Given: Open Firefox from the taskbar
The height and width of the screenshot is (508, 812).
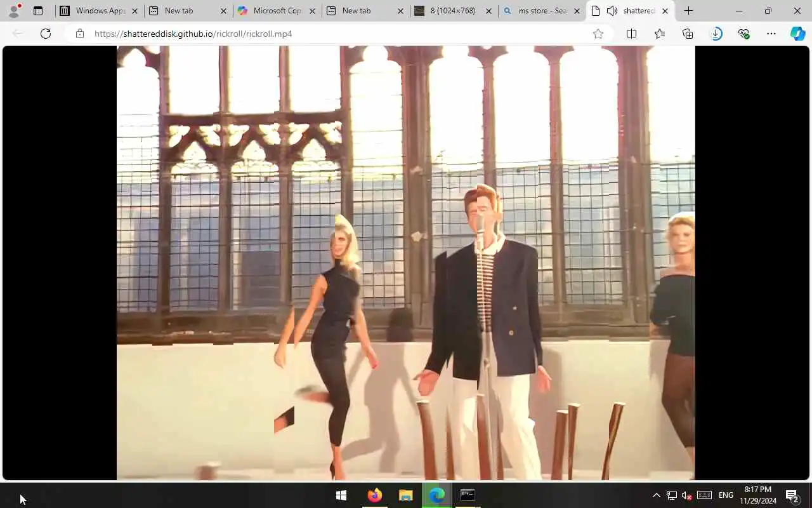Looking at the screenshot, I should [374, 495].
